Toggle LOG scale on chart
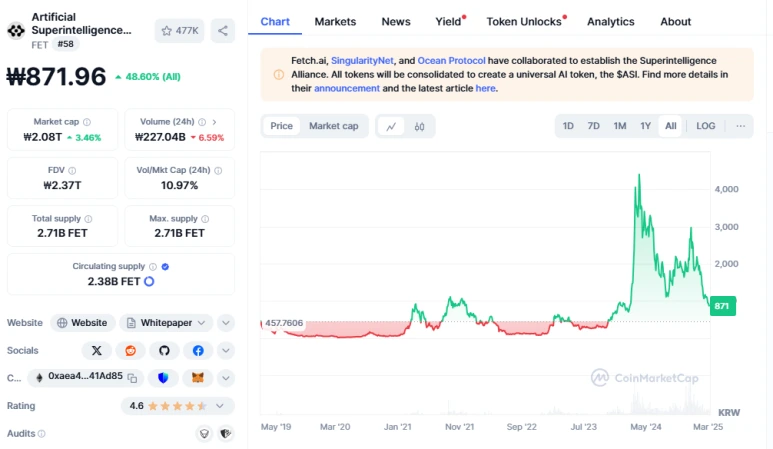The height and width of the screenshot is (449, 773). 705,126
